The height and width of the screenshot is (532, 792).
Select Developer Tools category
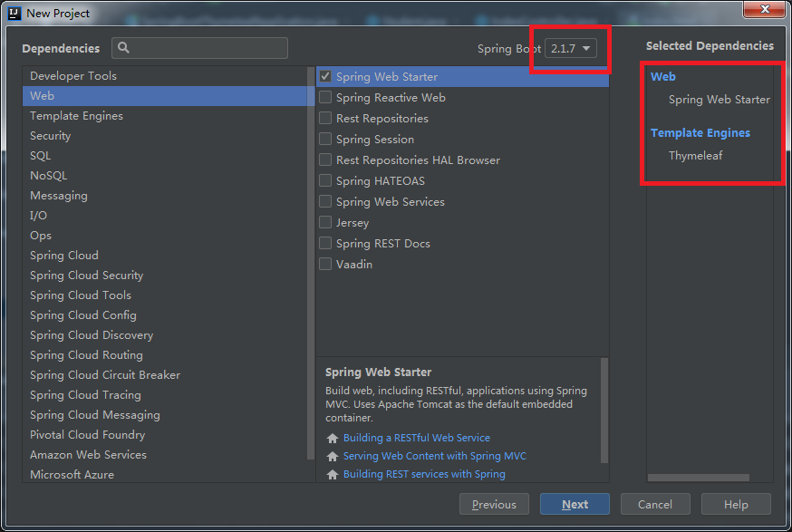point(165,76)
